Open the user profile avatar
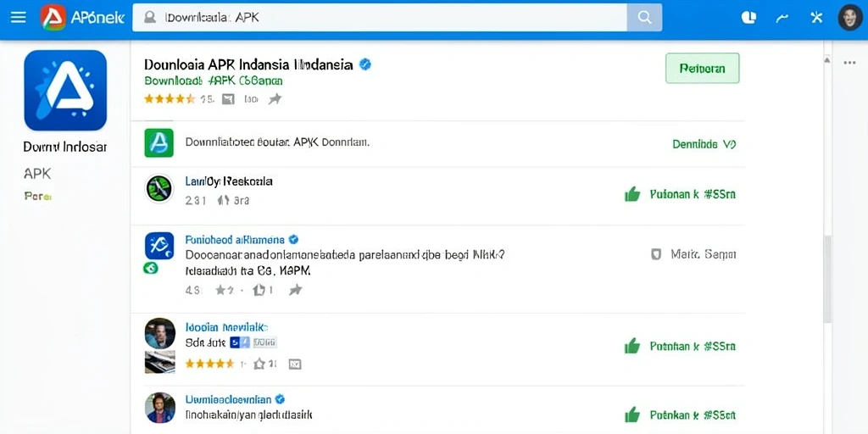 click(x=849, y=17)
